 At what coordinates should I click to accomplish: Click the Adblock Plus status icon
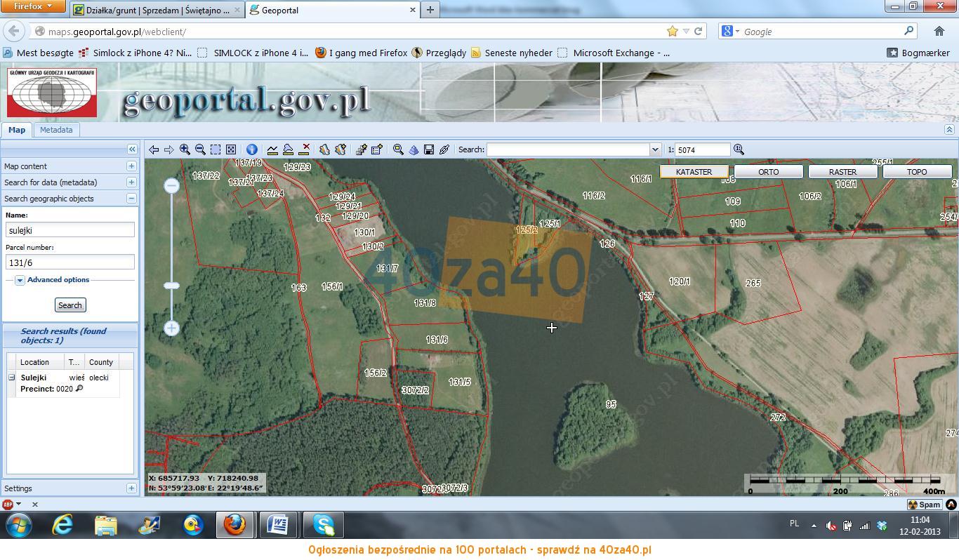click(8, 504)
